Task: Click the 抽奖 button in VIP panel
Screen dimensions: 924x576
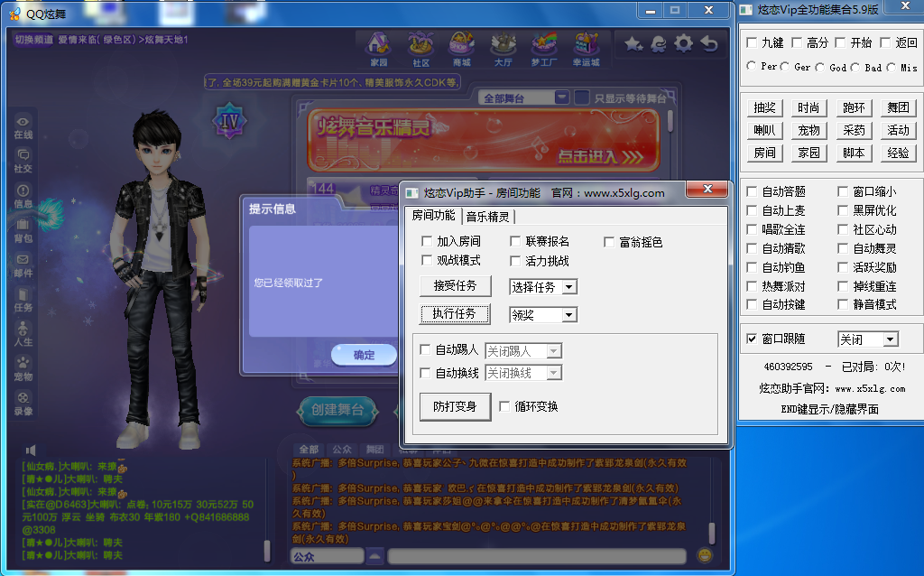Action: click(765, 108)
